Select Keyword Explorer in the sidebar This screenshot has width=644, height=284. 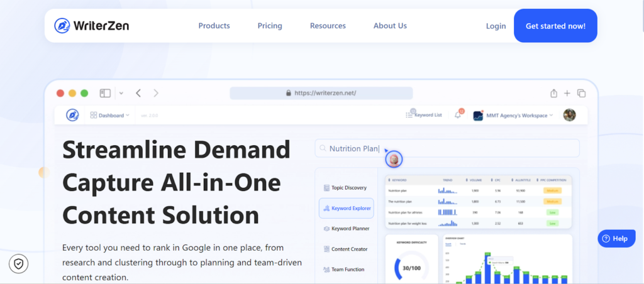(x=347, y=208)
